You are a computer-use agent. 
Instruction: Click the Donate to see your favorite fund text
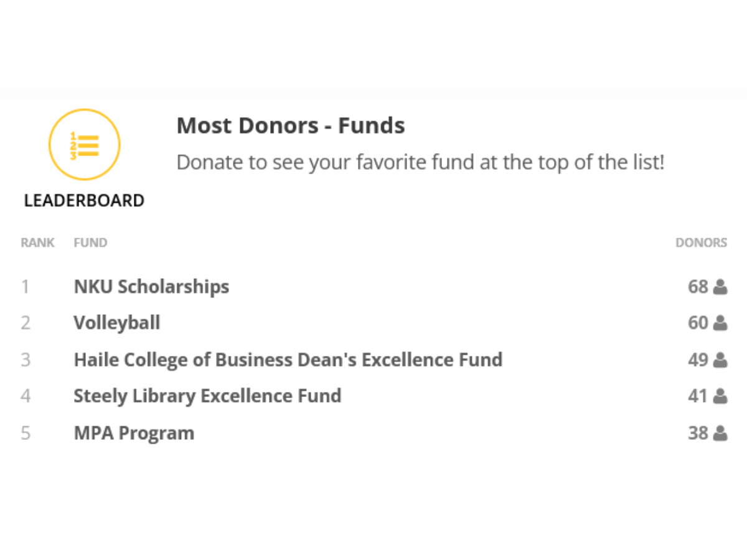pos(420,162)
